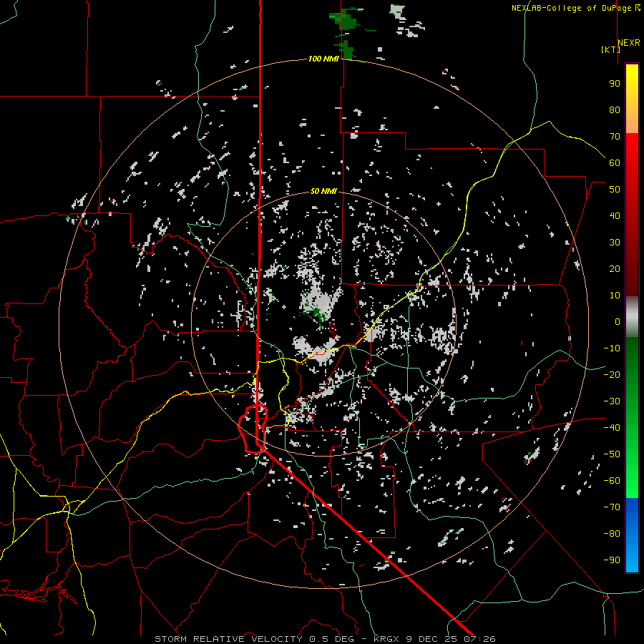Image resolution: width=644 pixels, height=644 pixels.
Task: Click the -50 value on velocity scale
Action: tap(612, 454)
